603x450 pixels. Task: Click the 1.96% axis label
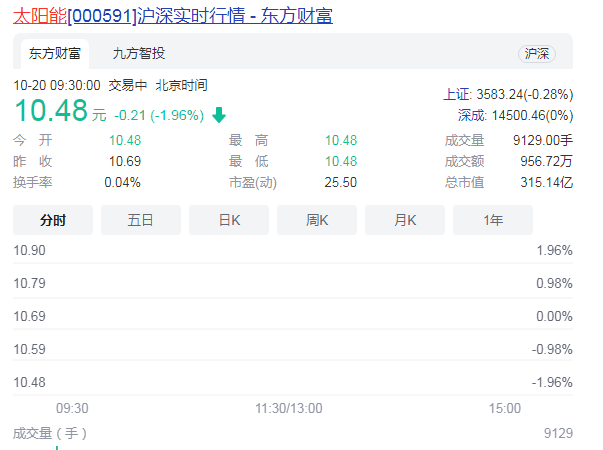click(x=555, y=250)
